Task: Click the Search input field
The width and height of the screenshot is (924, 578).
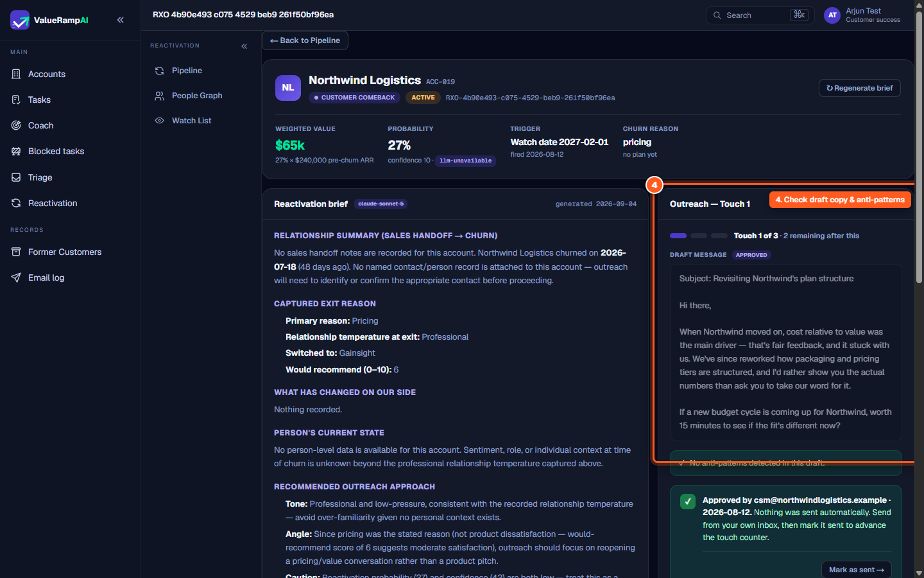Action: (760, 15)
